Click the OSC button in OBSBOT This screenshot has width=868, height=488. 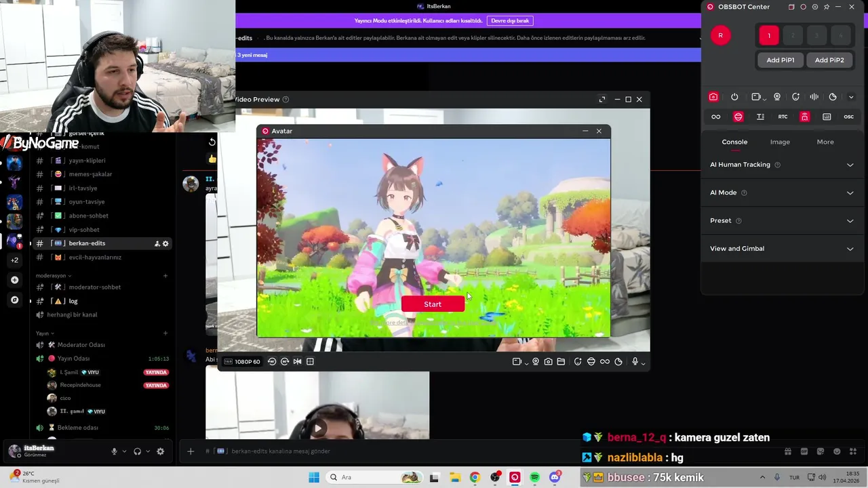tap(848, 117)
